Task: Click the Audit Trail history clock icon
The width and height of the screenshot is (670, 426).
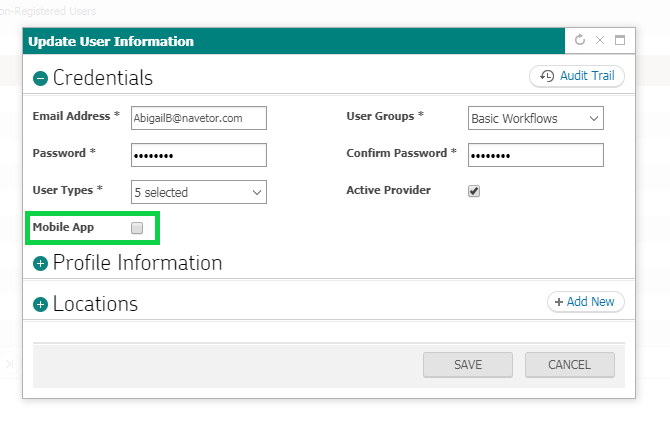Action: coord(547,76)
